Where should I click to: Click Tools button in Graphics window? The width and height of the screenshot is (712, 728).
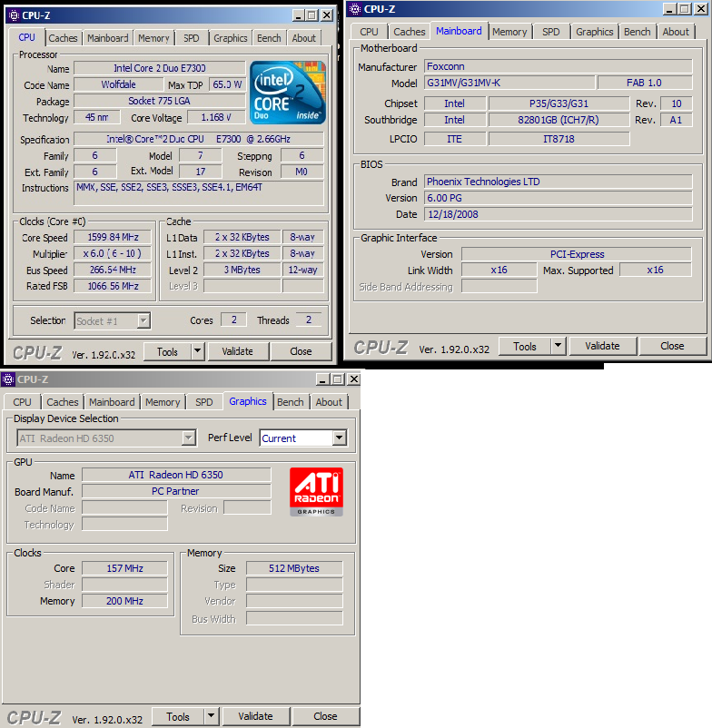(x=178, y=716)
